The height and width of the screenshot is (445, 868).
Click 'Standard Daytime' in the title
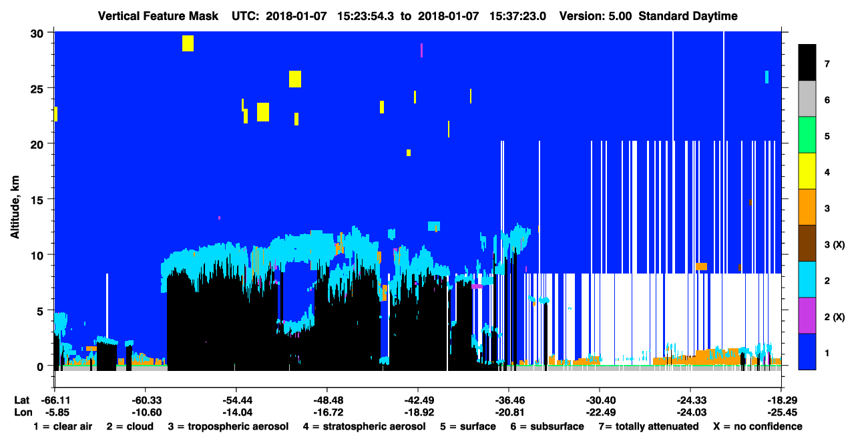pos(688,16)
